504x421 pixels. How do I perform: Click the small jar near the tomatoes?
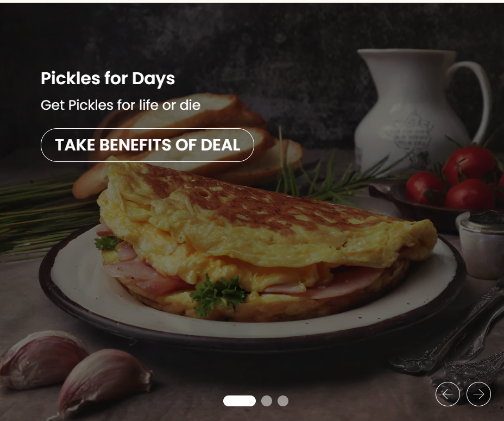pos(481,244)
